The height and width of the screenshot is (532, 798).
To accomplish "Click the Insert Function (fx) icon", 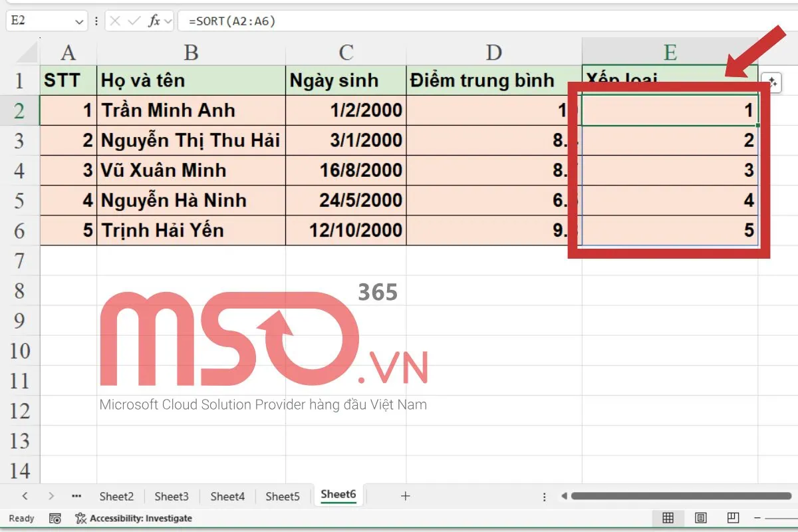I will click(x=154, y=21).
